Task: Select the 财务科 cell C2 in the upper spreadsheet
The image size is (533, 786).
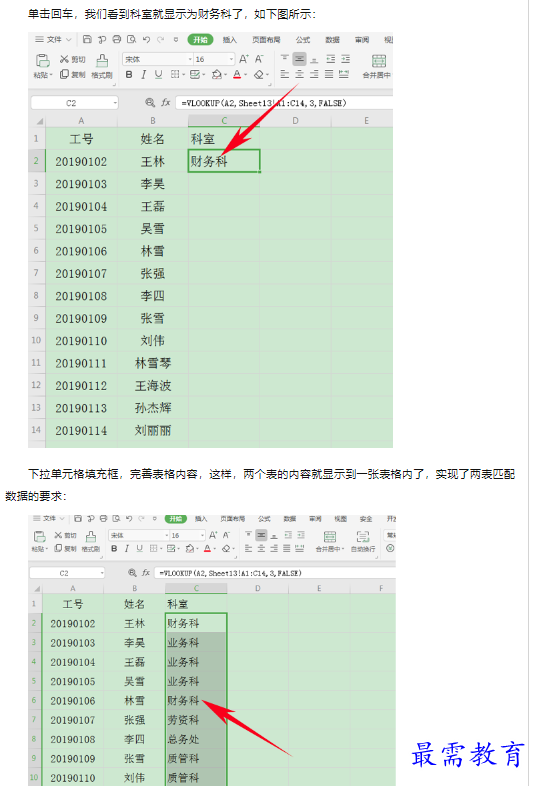Action: [x=224, y=161]
